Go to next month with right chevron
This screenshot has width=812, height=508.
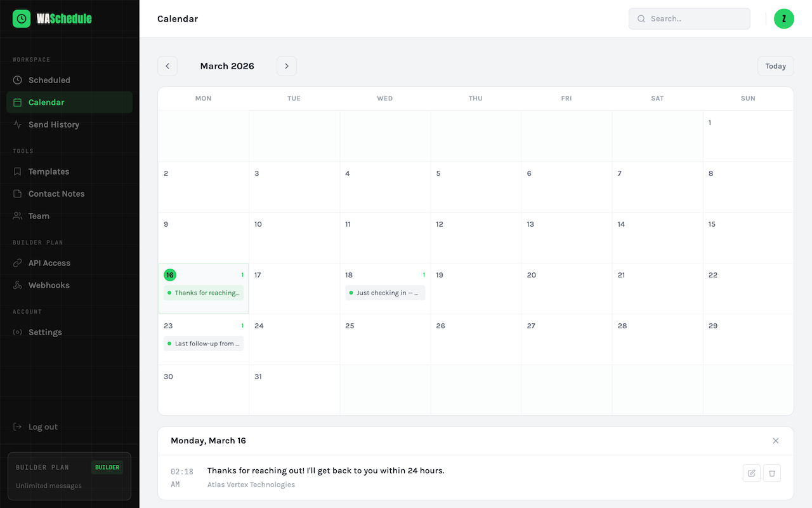(x=287, y=66)
